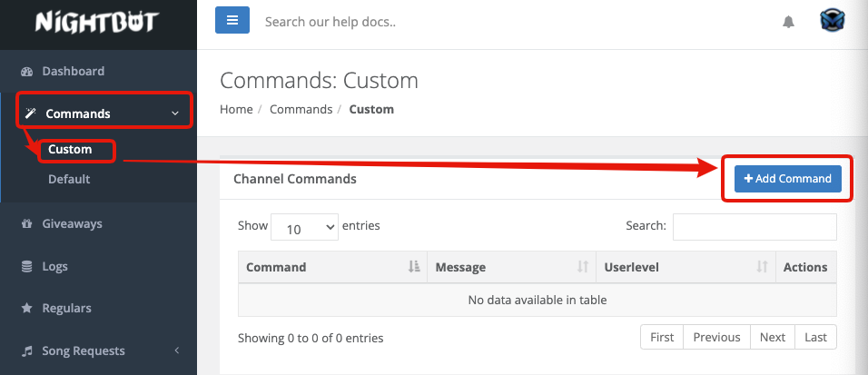
Task: Open the Regulars page
Action: tap(66, 308)
